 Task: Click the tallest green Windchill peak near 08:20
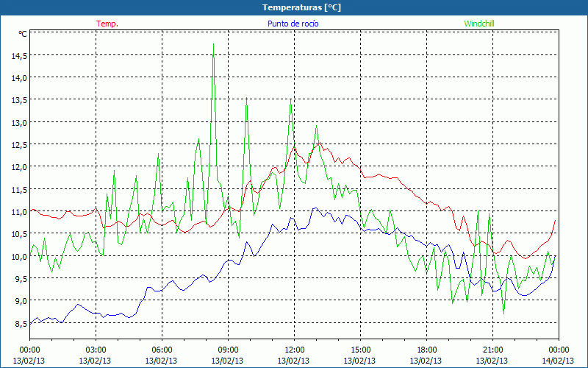click(213, 44)
